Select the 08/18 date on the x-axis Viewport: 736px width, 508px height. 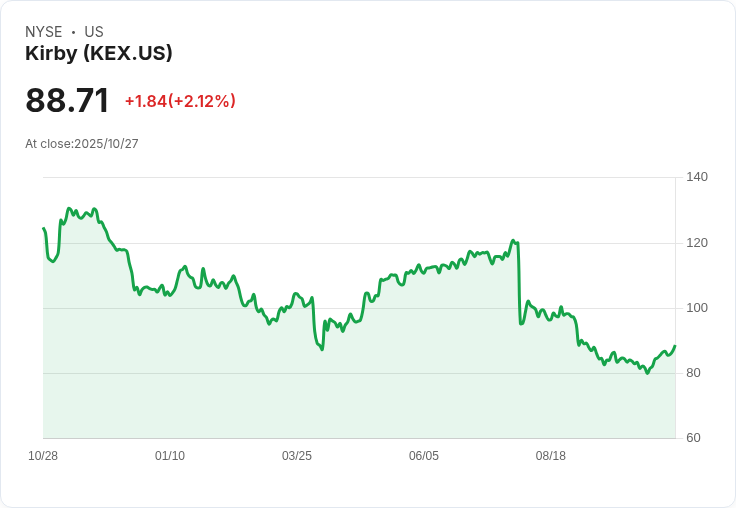pyautogui.click(x=551, y=456)
